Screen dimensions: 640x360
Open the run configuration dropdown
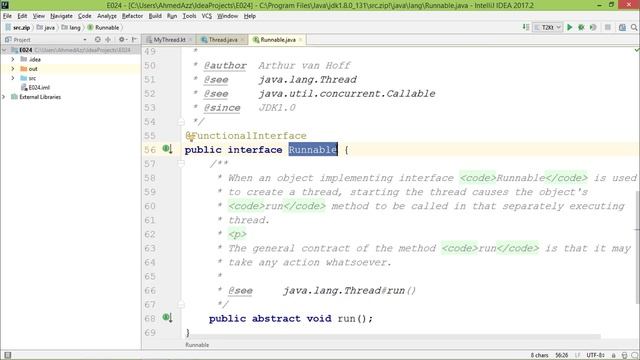(x=548, y=27)
